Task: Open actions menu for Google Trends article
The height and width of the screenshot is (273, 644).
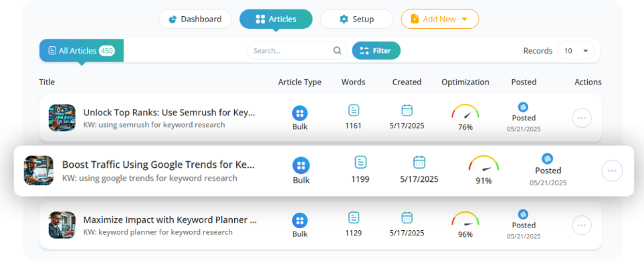Action: [612, 171]
